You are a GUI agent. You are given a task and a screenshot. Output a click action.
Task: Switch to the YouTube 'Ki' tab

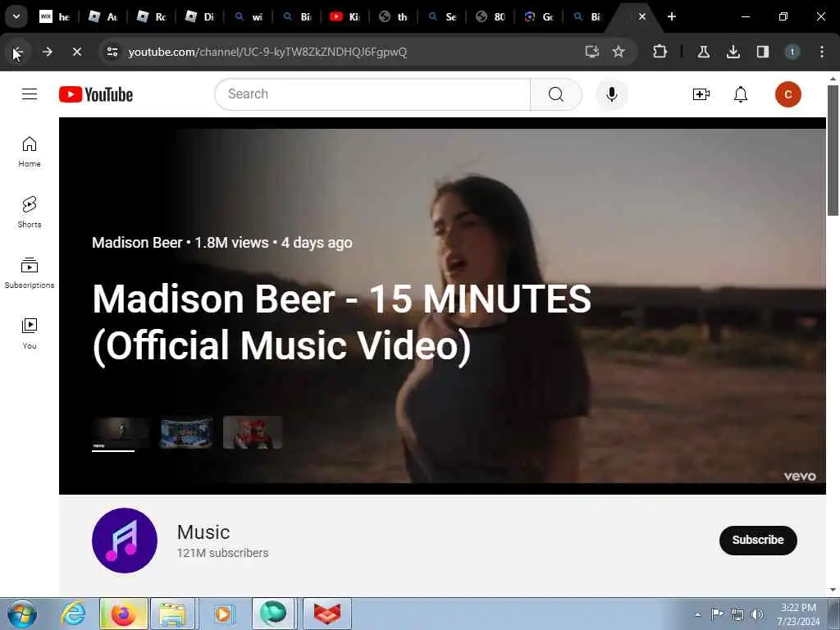pyautogui.click(x=345, y=17)
